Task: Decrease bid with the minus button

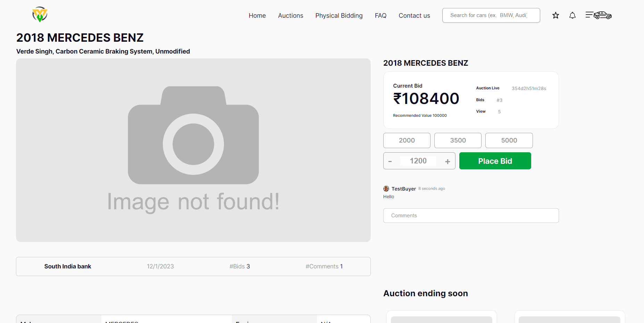Action: (x=390, y=161)
